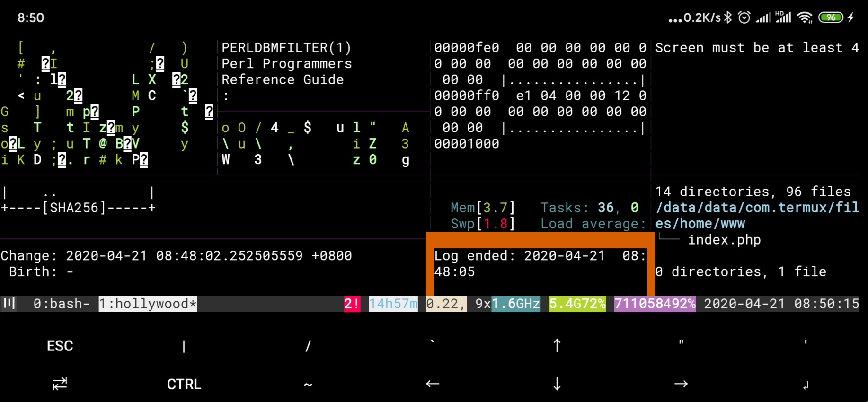
Task: Click the 'Screen must be at least' message
Action: pyautogui.click(x=757, y=48)
